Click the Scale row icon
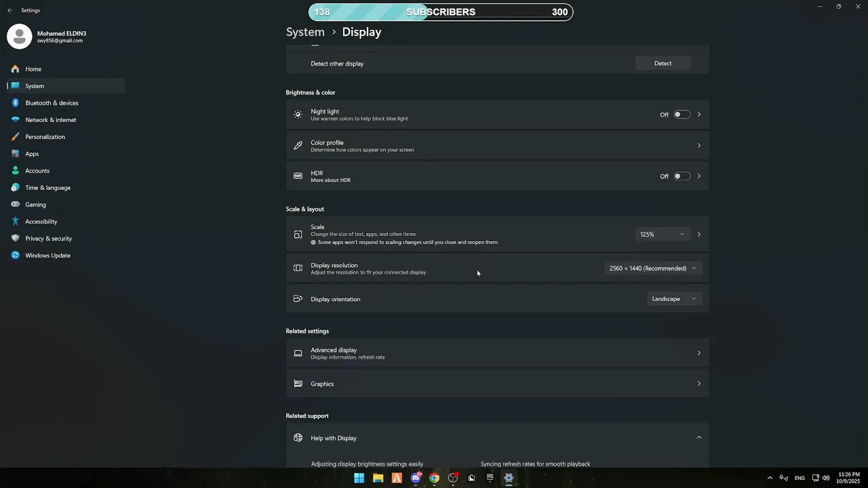 point(298,235)
